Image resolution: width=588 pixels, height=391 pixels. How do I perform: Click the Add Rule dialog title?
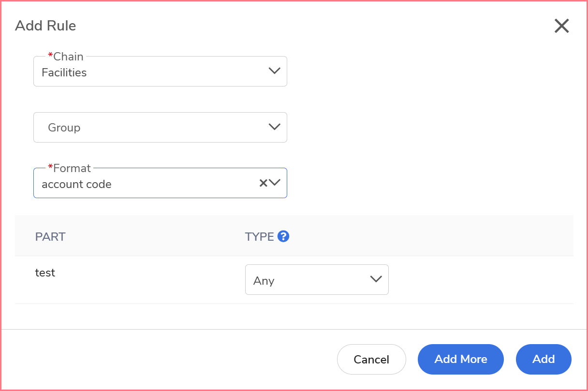45,26
